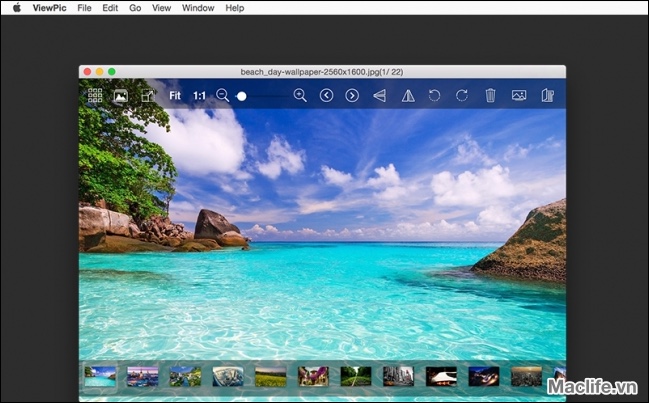The height and width of the screenshot is (403, 649).
Task: Open the Edit menu
Action: [110, 8]
